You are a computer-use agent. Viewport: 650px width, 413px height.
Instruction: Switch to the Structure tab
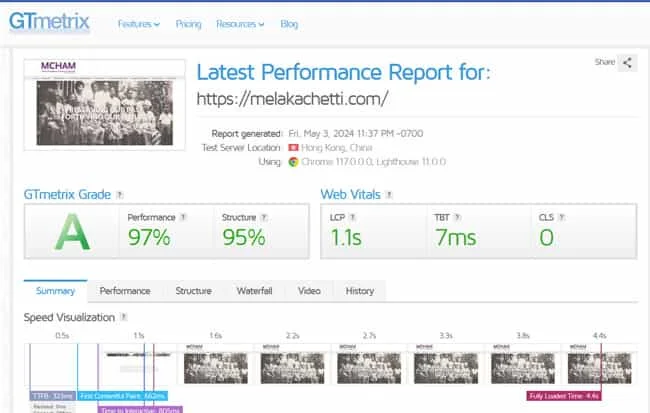tap(194, 291)
